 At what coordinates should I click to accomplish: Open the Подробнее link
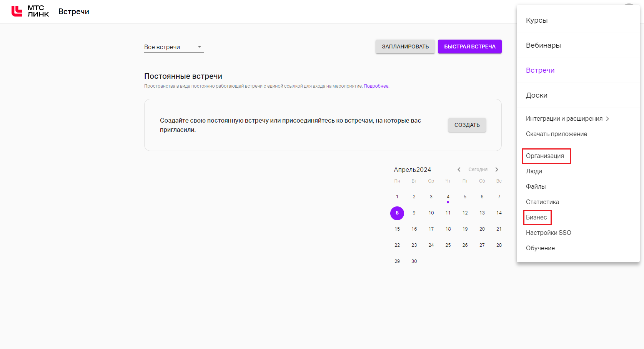pyautogui.click(x=376, y=86)
